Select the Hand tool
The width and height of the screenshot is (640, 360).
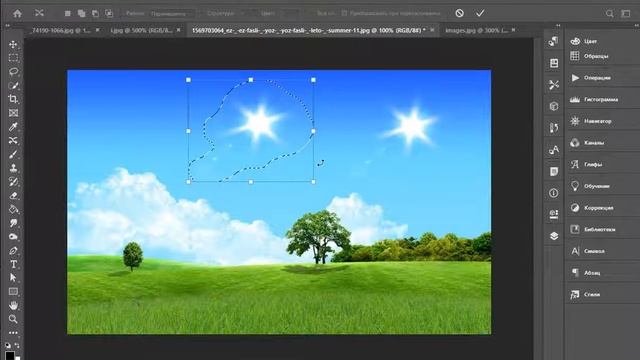[x=13, y=305]
